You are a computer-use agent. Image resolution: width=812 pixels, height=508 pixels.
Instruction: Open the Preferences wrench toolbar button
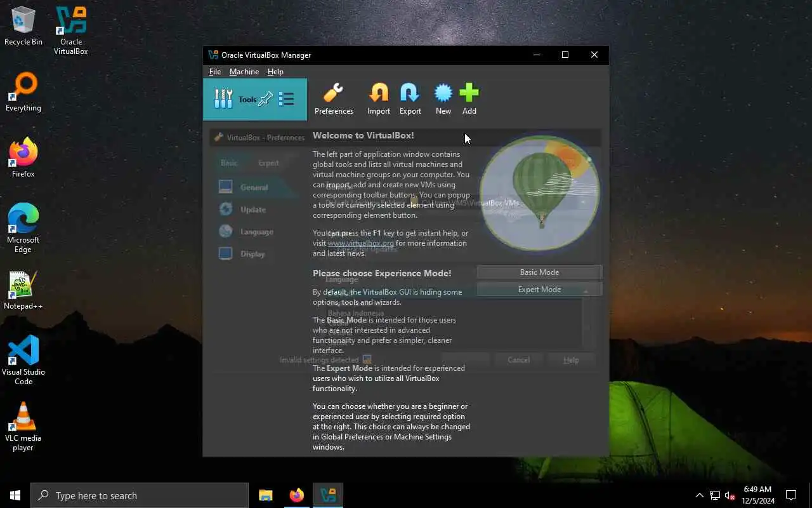coord(334,99)
